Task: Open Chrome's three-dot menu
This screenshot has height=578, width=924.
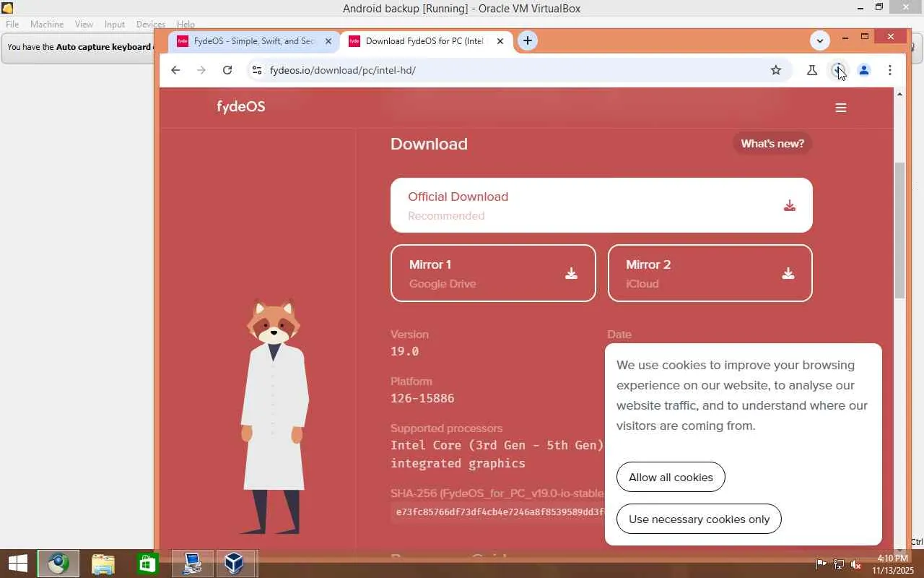Action: (x=890, y=70)
